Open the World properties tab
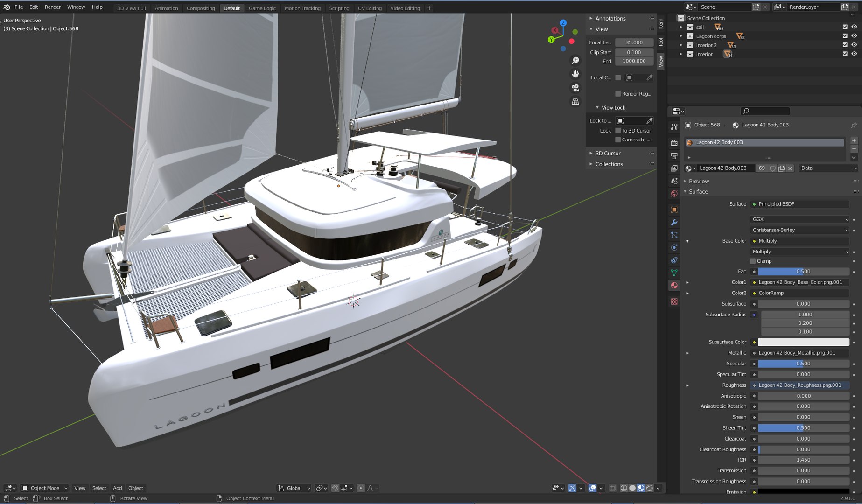This screenshot has width=862, height=504. 674,193
